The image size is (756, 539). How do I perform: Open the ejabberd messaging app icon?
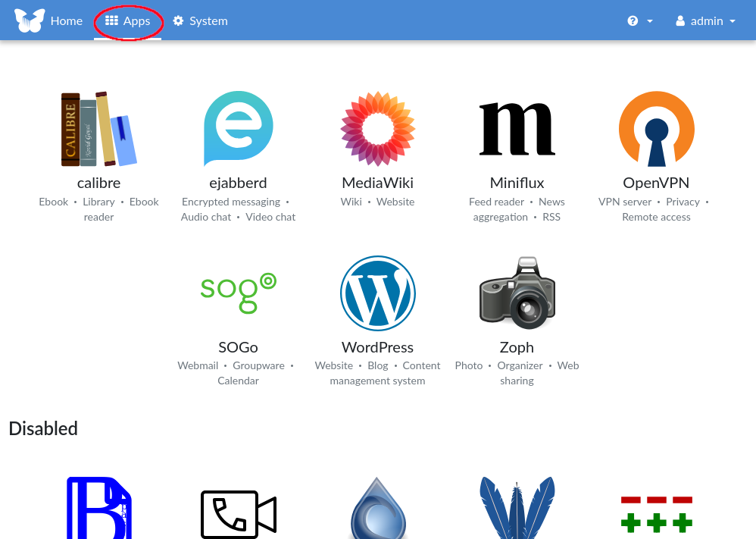tap(238, 130)
